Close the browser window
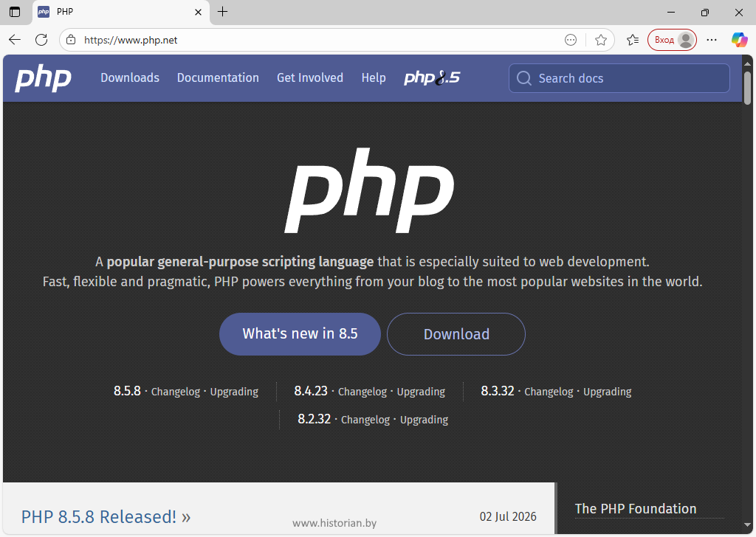The height and width of the screenshot is (537, 756). (x=738, y=12)
